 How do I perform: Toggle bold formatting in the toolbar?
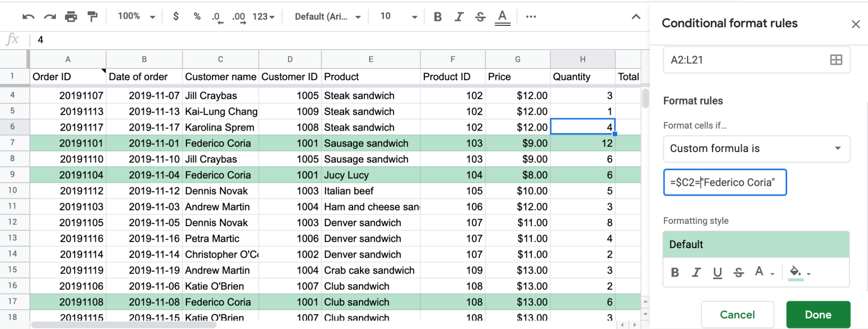pyautogui.click(x=437, y=16)
